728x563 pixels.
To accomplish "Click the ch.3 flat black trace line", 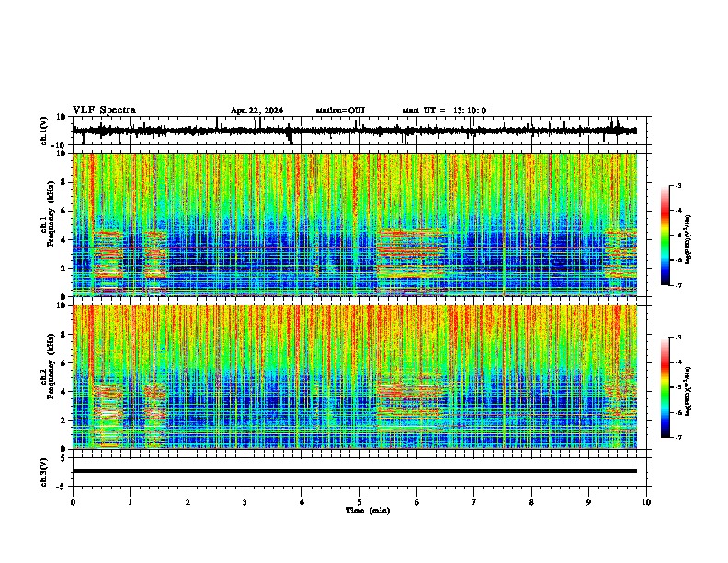I will click(x=354, y=471).
